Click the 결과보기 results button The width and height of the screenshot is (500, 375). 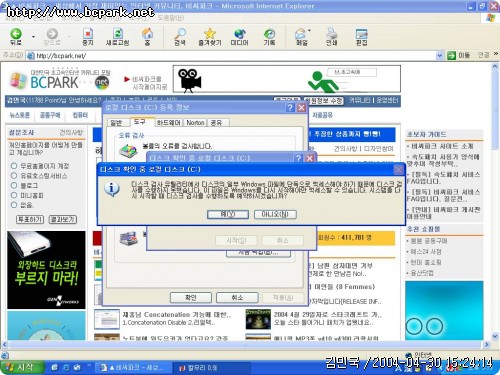(63, 219)
